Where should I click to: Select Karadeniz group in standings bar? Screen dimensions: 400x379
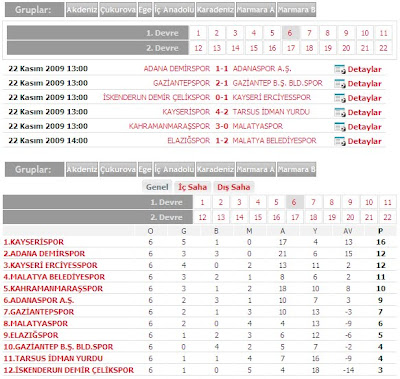(x=215, y=169)
